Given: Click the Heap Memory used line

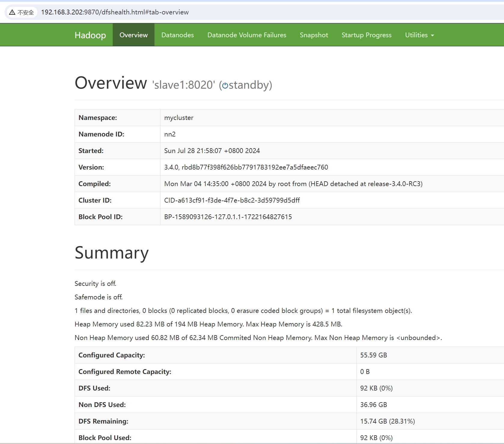Looking at the screenshot, I should (x=208, y=324).
